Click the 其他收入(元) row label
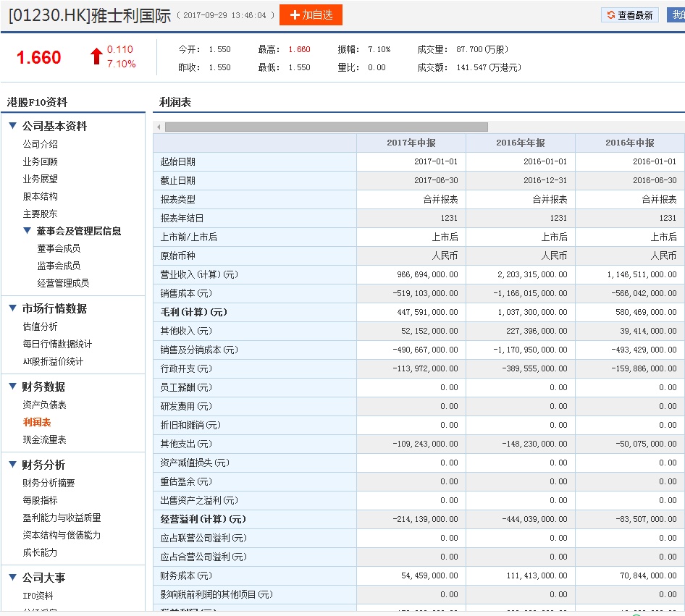This screenshot has width=685, height=616. click(186, 331)
